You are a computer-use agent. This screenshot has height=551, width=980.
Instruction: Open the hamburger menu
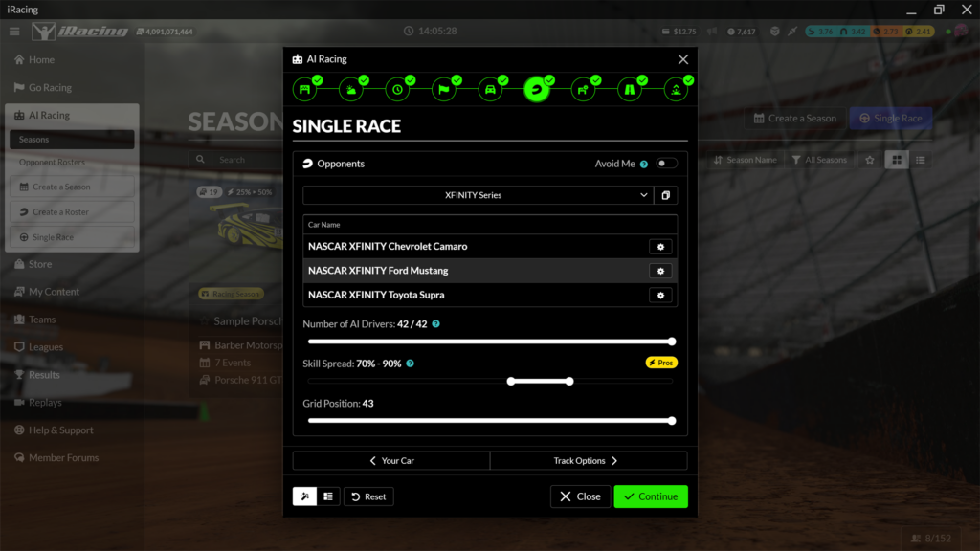click(14, 32)
